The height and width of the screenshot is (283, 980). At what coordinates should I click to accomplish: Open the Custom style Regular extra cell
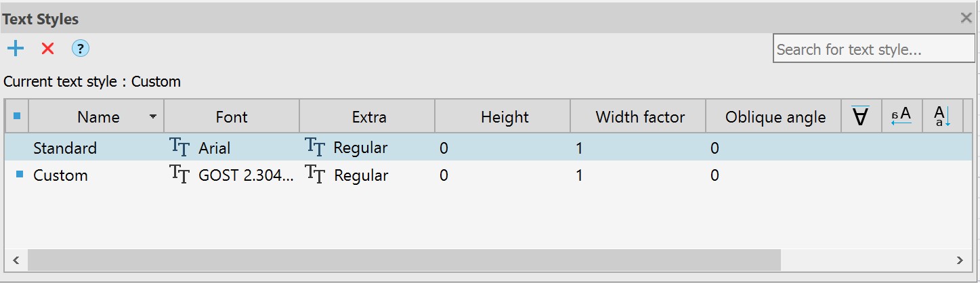click(361, 175)
